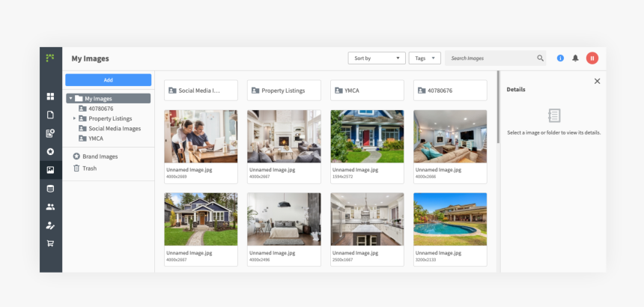Click the blue info icon
The image size is (644, 307).
[x=560, y=58]
